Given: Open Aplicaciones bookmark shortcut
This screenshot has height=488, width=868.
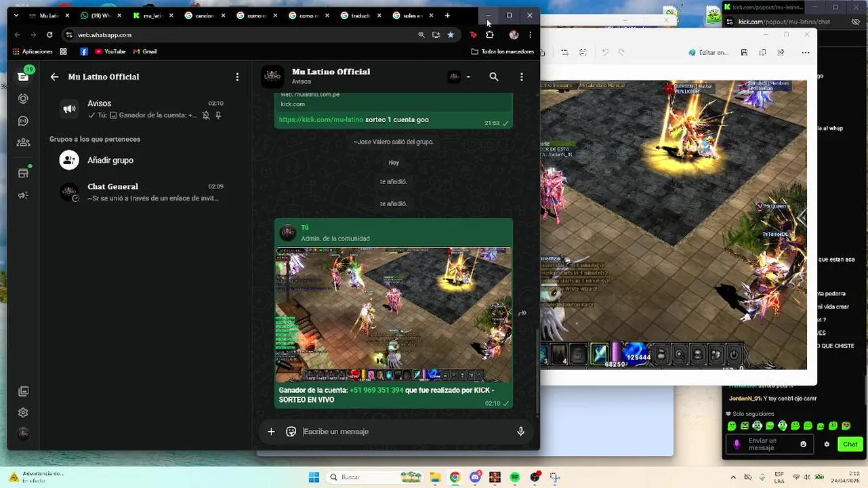Looking at the screenshot, I should click(x=33, y=52).
